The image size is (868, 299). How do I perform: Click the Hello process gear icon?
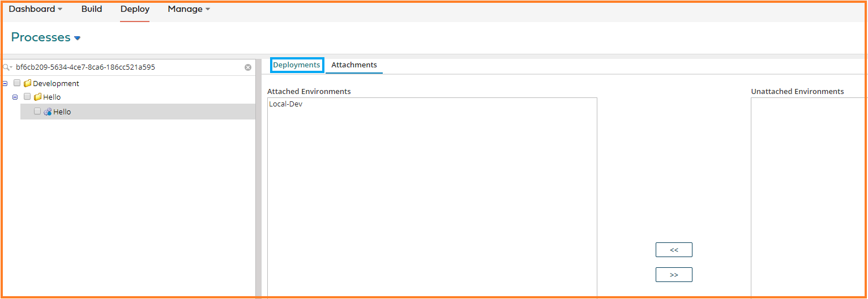point(48,112)
